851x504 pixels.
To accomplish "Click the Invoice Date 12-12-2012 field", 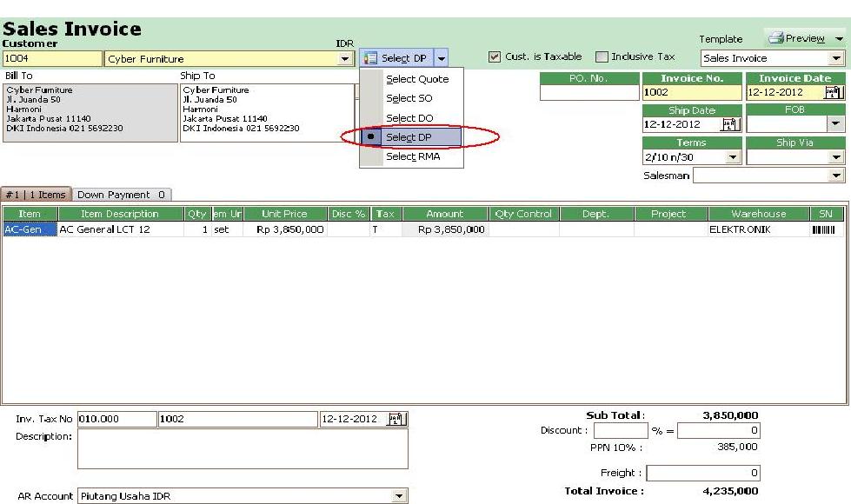I will (785, 93).
